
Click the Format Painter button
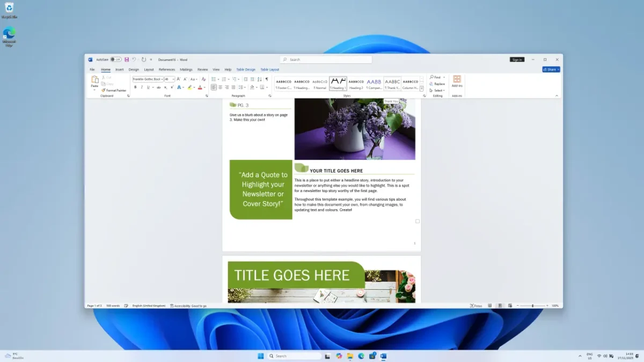click(x=114, y=90)
